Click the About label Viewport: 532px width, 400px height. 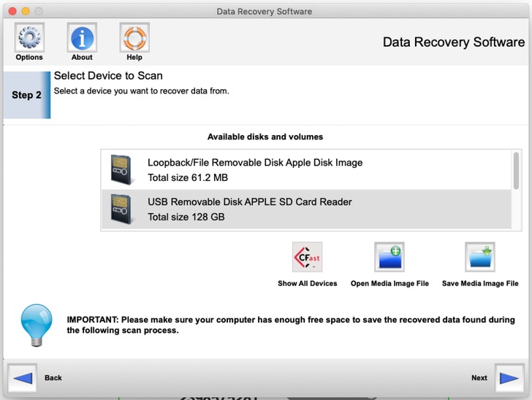pos(82,57)
